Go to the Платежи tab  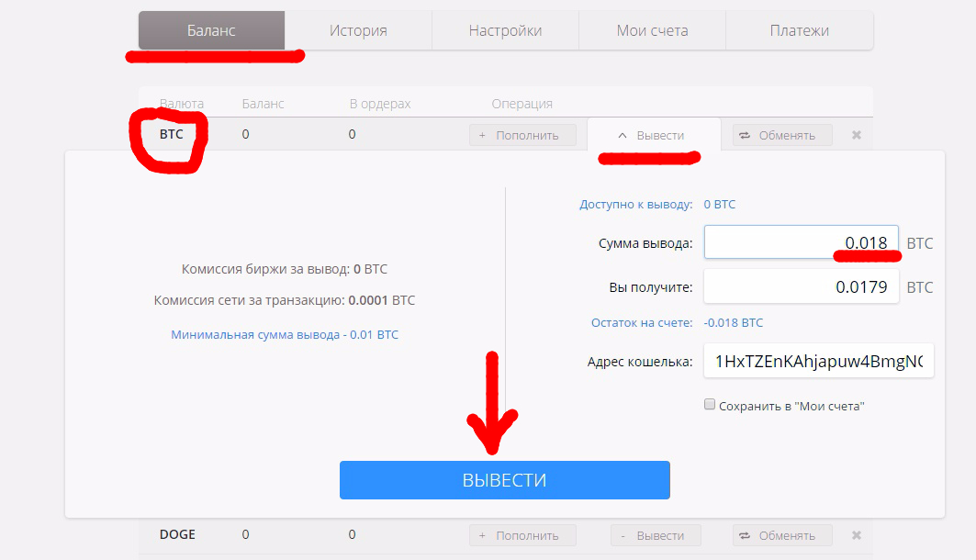click(800, 30)
